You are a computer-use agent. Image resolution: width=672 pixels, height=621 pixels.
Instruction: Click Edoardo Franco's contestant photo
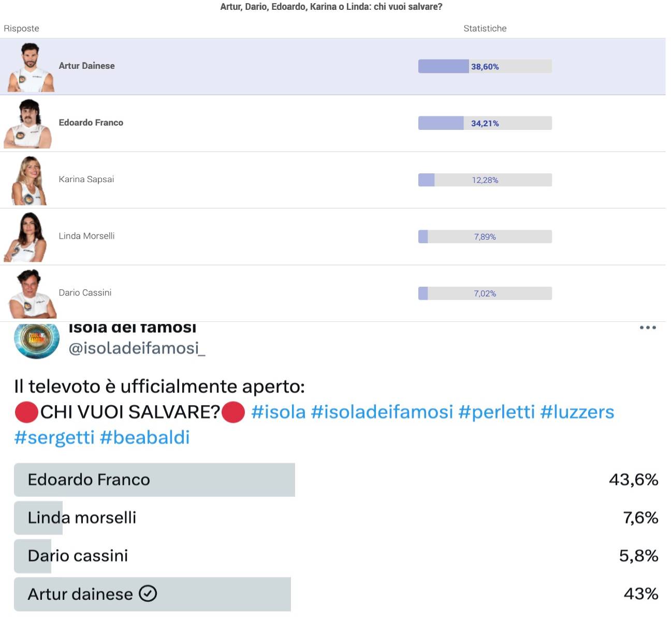(x=28, y=124)
